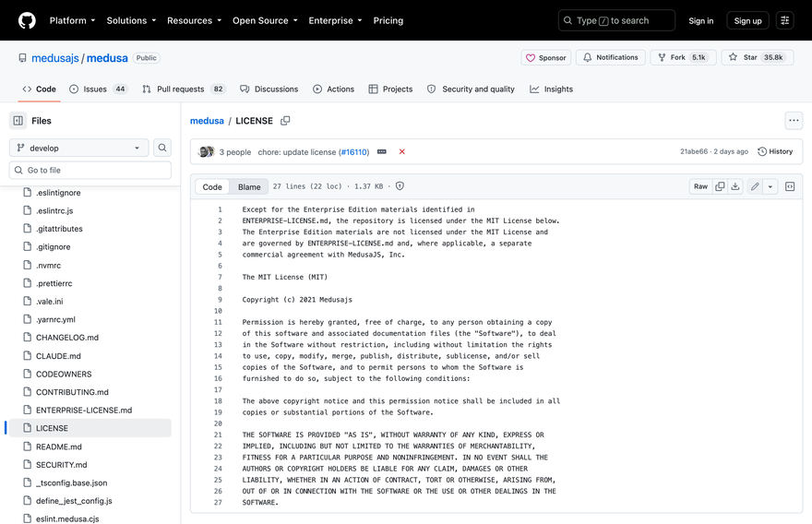Open CHANGELOG.md in the file tree
Viewport: 812px width, 524px height.
click(x=66, y=338)
